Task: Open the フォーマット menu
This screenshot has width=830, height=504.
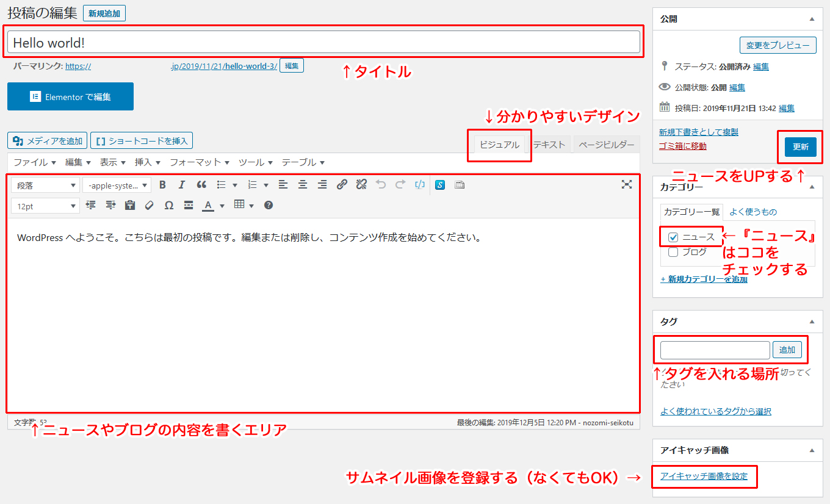Action: 200,162
